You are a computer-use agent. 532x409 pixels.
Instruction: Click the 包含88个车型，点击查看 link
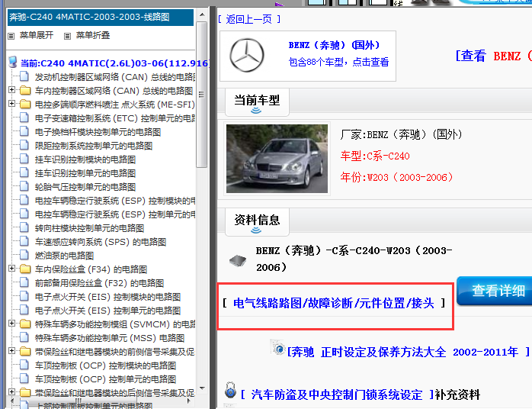pyautogui.click(x=338, y=62)
